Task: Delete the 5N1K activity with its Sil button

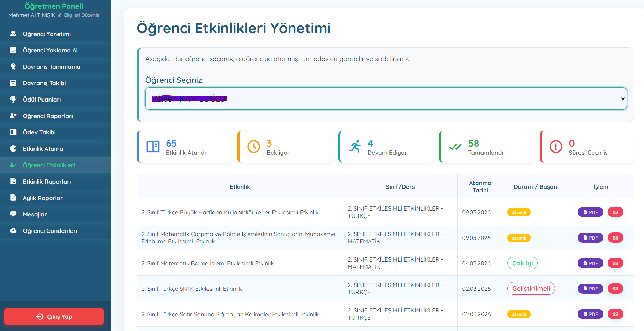Action: coord(615,288)
